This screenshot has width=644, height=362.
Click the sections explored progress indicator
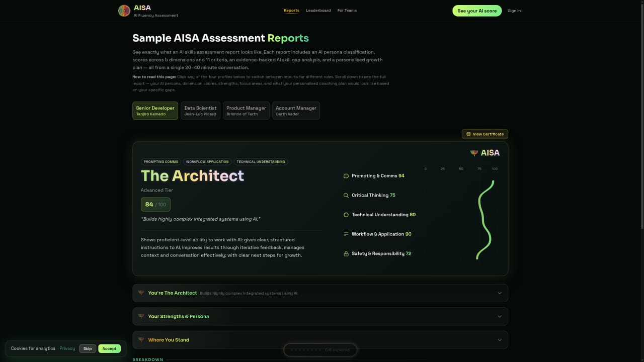pos(320,350)
